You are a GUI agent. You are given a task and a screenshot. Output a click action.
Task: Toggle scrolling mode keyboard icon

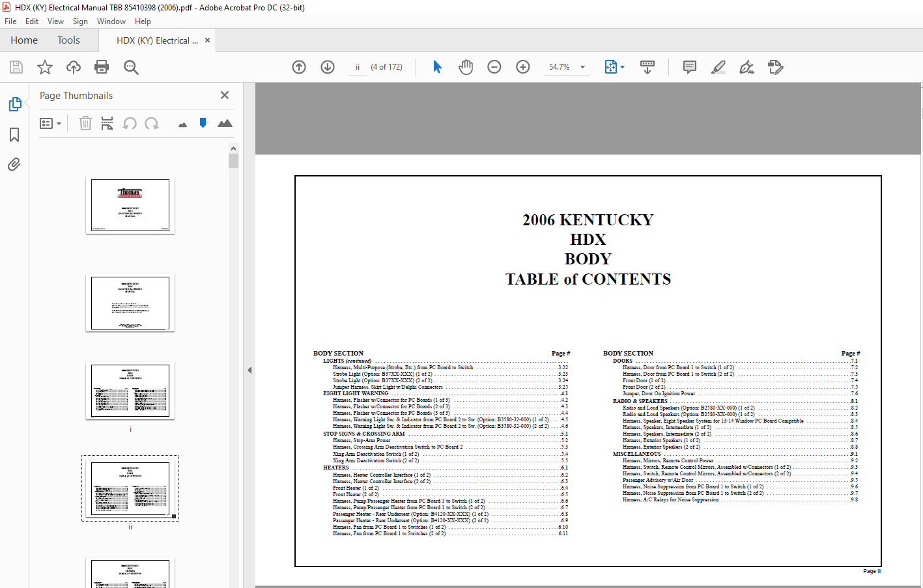[x=647, y=67]
